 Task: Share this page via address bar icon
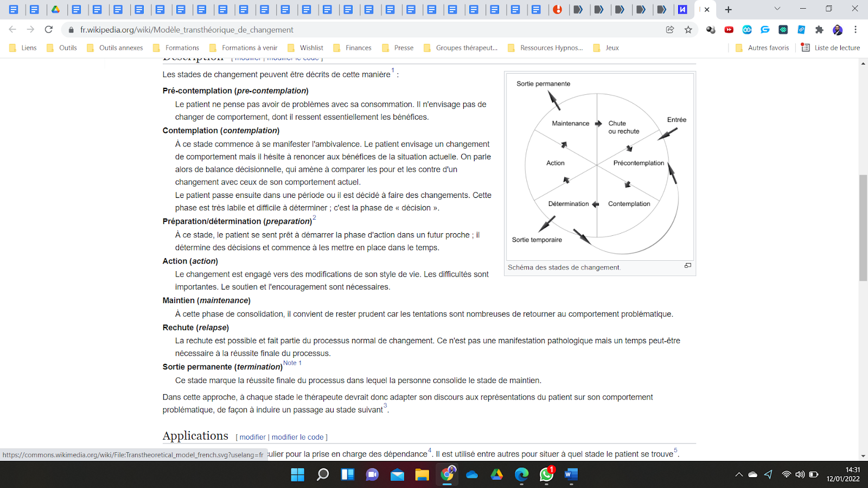pyautogui.click(x=670, y=30)
